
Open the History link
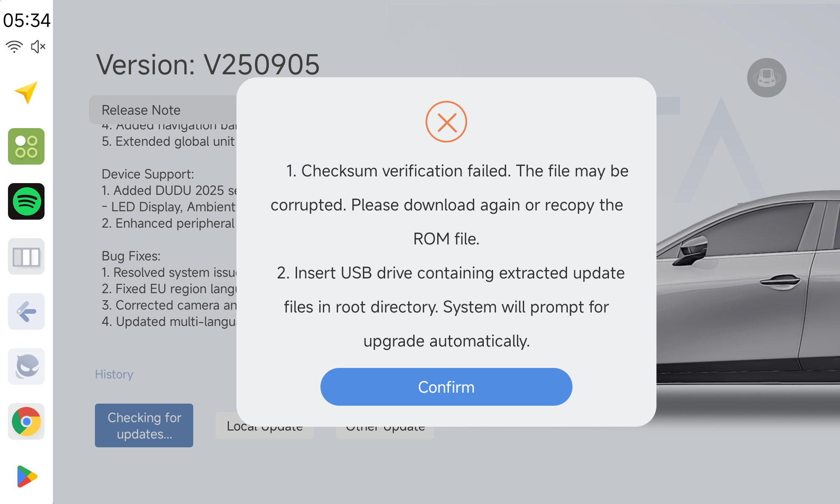tap(114, 374)
